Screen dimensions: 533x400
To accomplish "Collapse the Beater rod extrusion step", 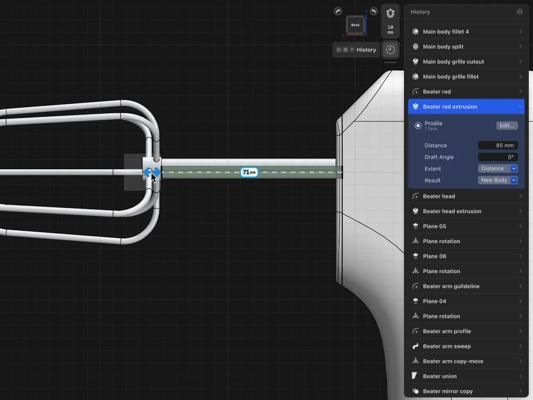I will point(466,107).
